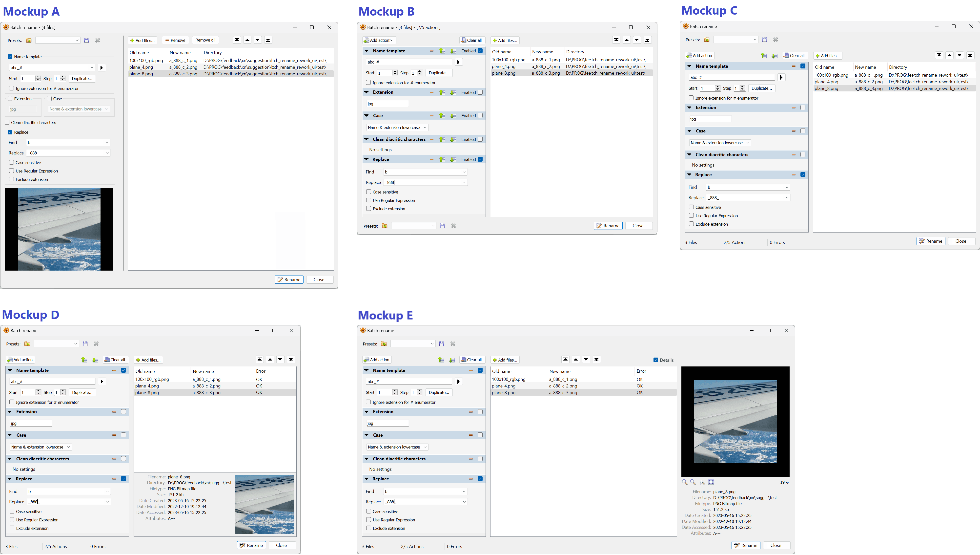980x555 pixels.
Task: Check Use Regular Expression in Mockup C
Action: tap(691, 215)
